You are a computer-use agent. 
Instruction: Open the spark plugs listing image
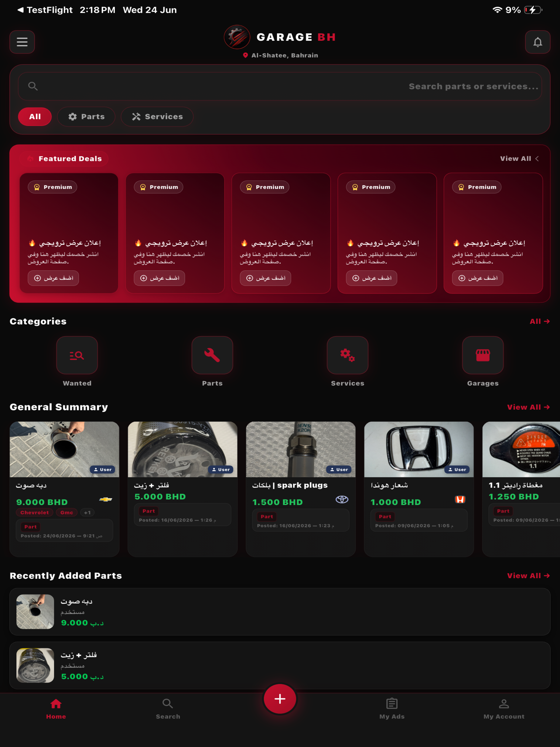coord(301,449)
